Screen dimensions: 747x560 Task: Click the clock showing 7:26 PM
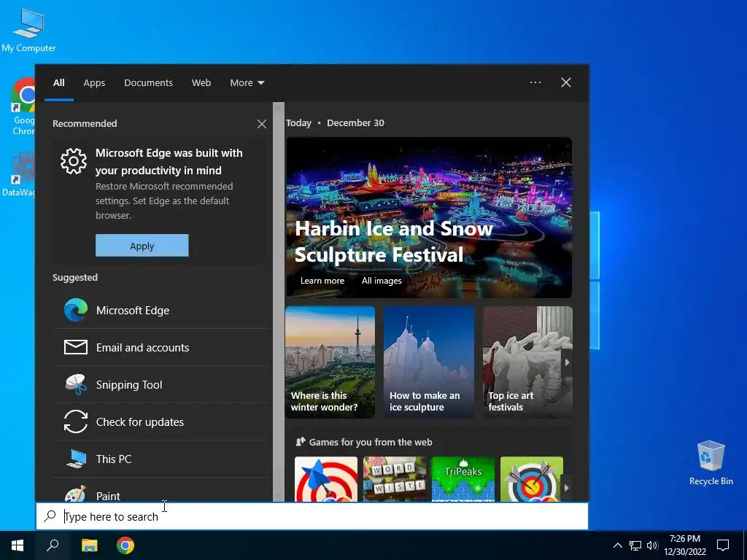point(684,539)
